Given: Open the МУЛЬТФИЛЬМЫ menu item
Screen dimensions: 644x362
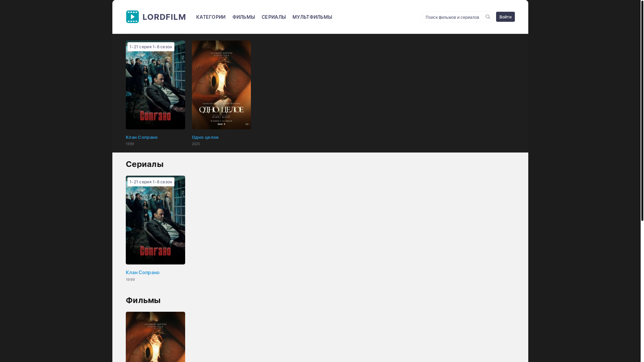Looking at the screenshot, I should 312,17.
